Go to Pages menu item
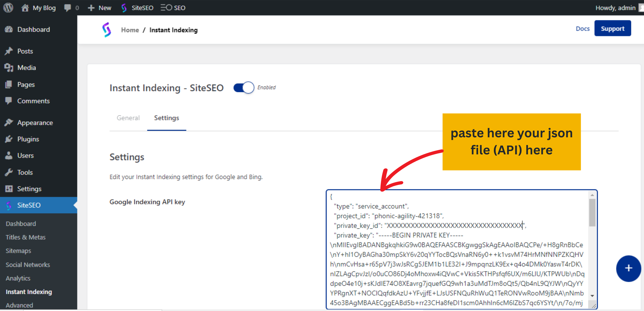 point(26,84)
